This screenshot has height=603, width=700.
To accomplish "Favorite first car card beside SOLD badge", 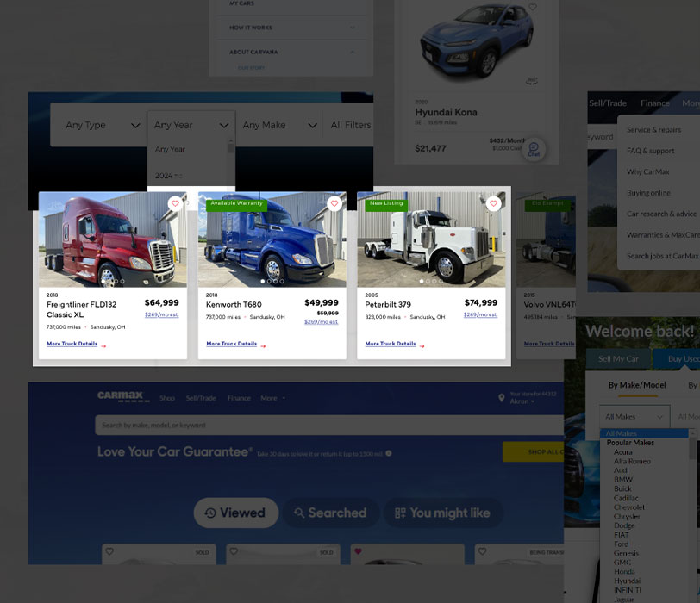I will click(109, 551).
